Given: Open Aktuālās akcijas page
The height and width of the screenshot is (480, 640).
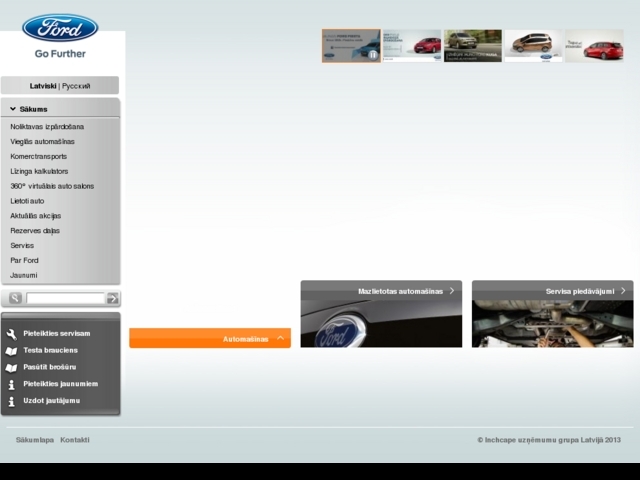Looking at the screenshot, I should (x=36, y=216).
